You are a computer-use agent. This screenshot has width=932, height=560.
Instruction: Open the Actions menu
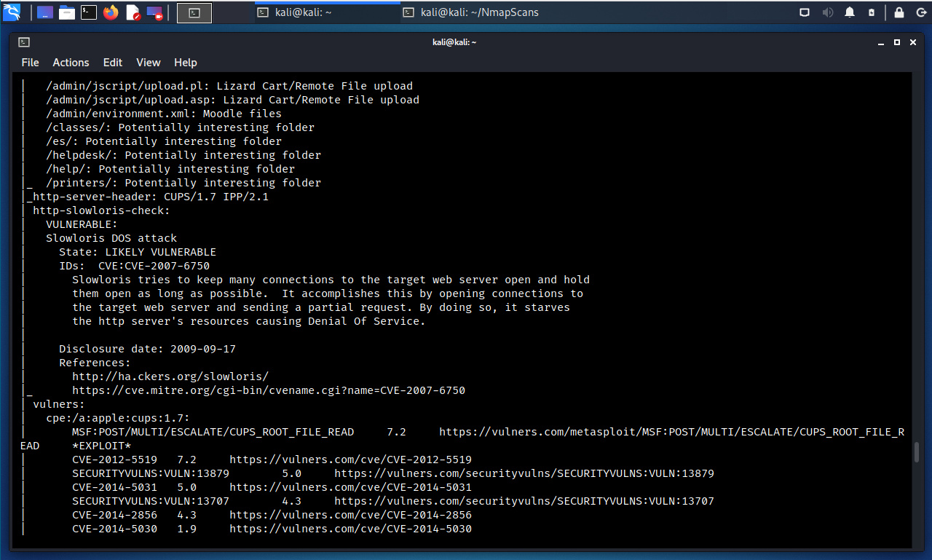point(71,63)
